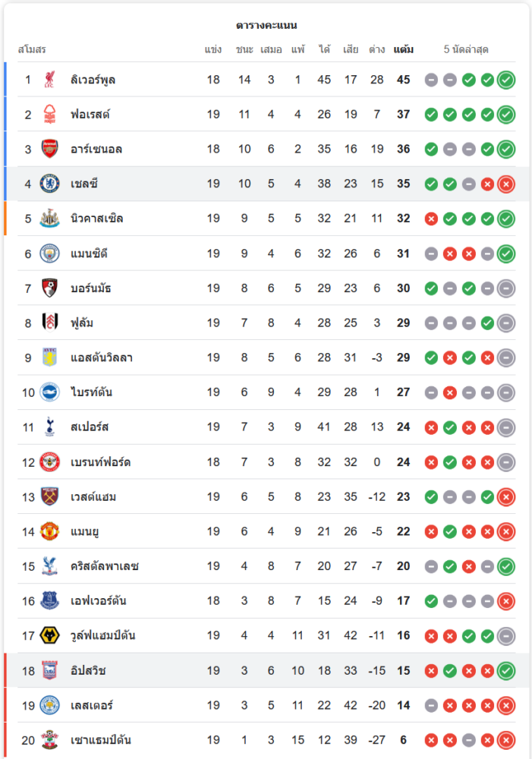Click the ตารางคะแนน table title
Screen dimensions: 532x759
pos(266,25)
